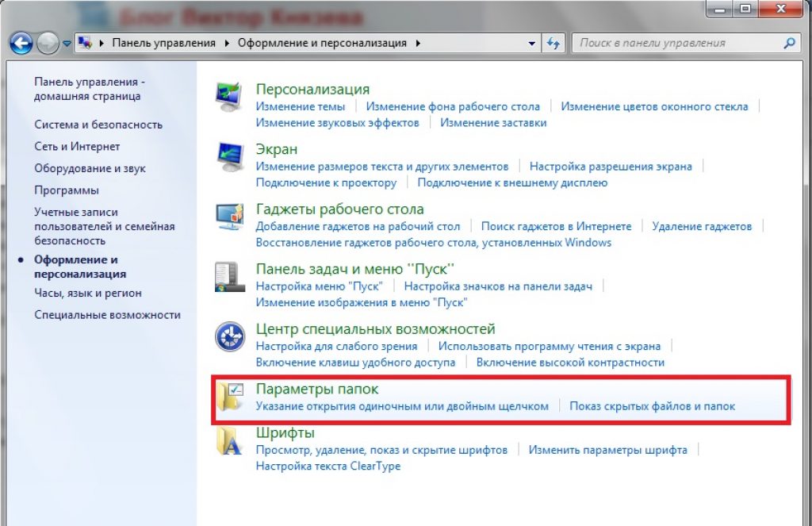Click Настройка разрешения экрана link

[x=611, y=167]
